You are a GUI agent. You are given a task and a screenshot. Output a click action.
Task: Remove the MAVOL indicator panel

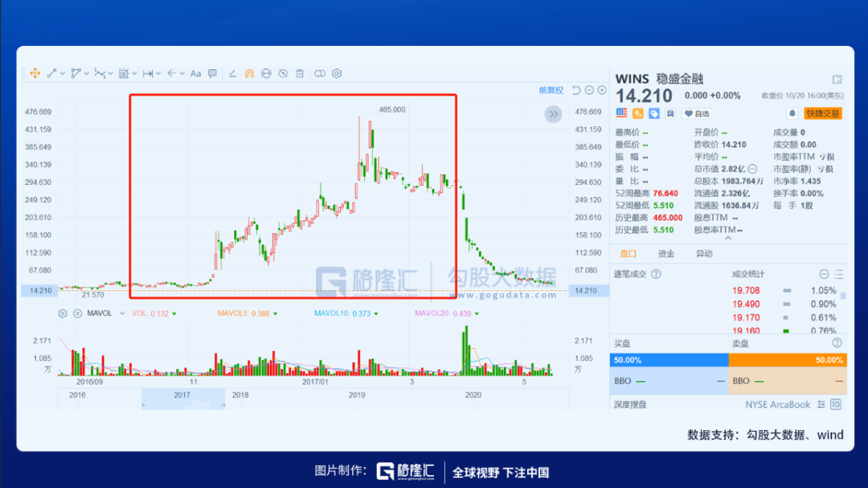(77, 314)
